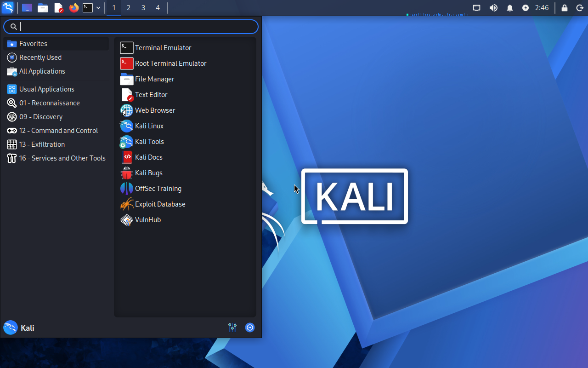Switch to workspace 2
The image size is (588, 368).
pos(128,8)
